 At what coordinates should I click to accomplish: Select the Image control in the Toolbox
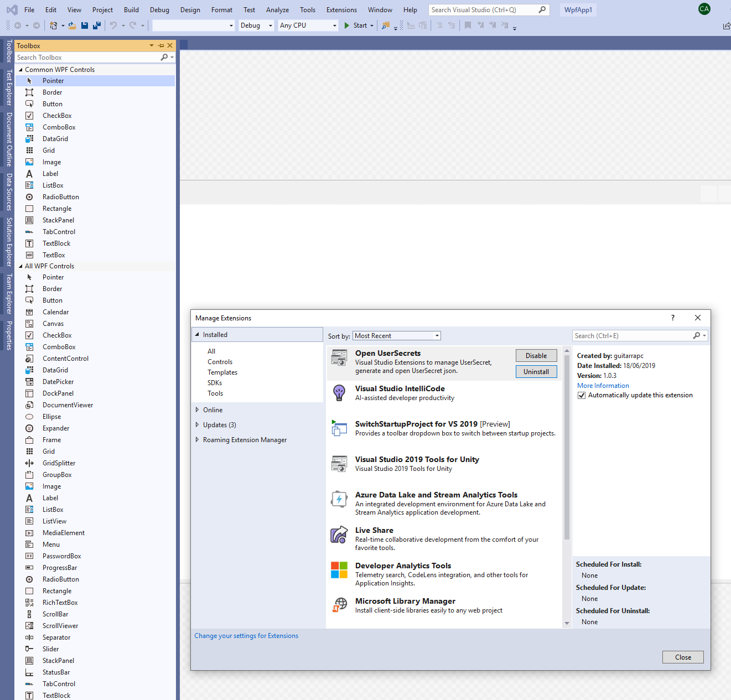coord(51,162)
